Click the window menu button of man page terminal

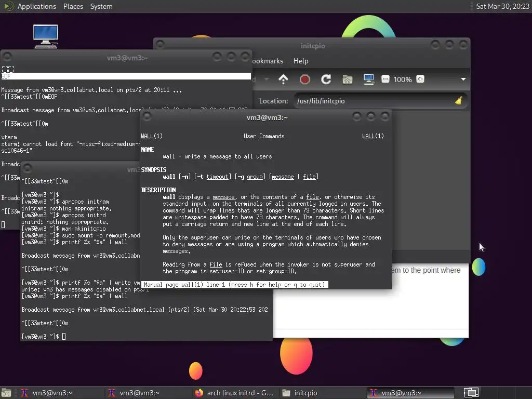click(x=147, y=117)
